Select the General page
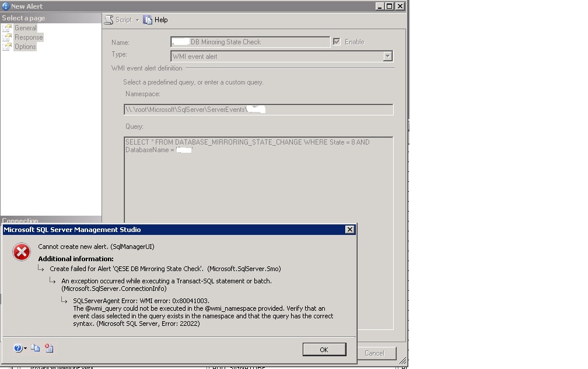Image resolution: width=588 pixels, height=369 pixels. pos(26,28)
